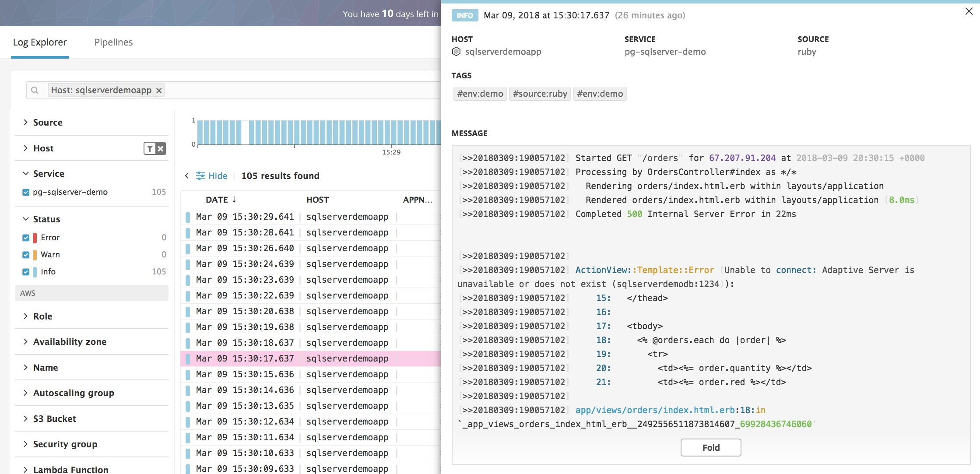Switch to the Pipelines tab
Viewport: 980px width, 474px height.
pyautogui.click(x=113, y=42)
